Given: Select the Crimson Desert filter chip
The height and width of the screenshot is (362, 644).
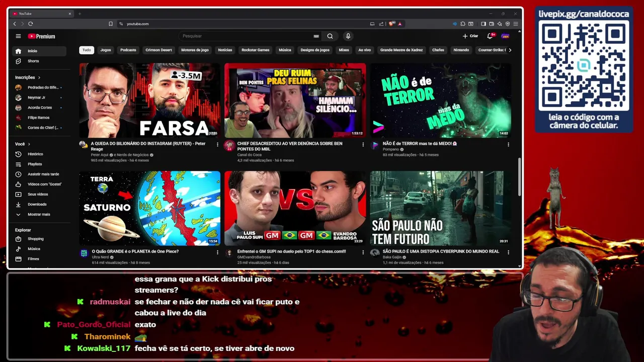Looking at the screenshot, I should (x=158, y=50).
